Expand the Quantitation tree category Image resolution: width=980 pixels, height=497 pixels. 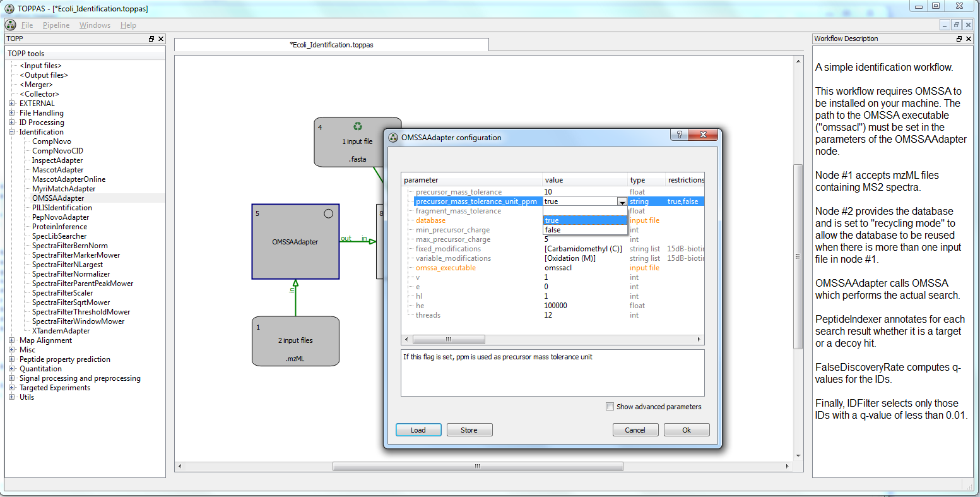[x=12, y=369]
